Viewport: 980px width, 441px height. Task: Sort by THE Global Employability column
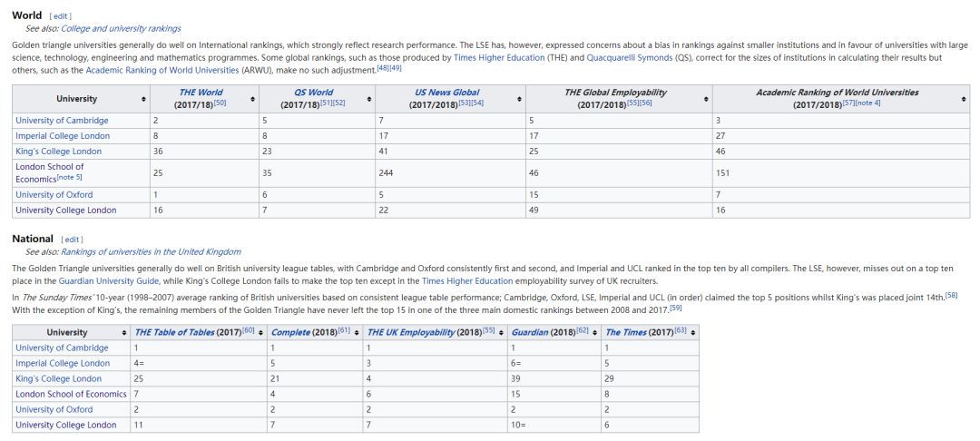705,99
